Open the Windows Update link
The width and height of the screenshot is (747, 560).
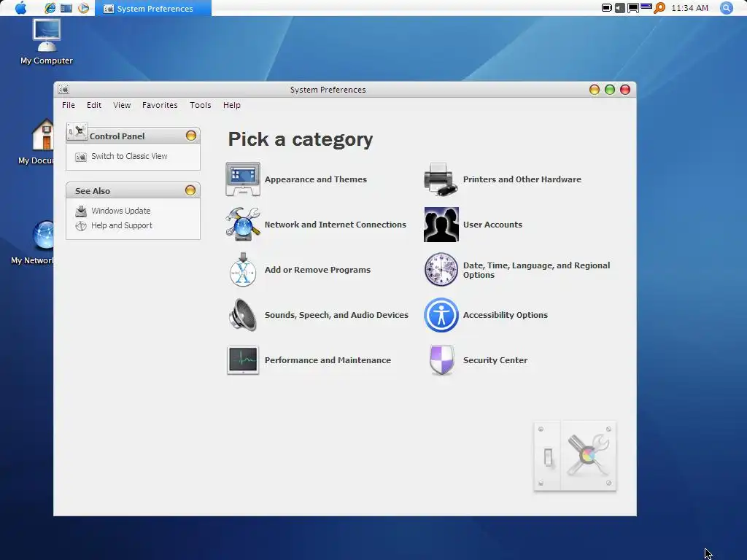[x=121, y=211]
